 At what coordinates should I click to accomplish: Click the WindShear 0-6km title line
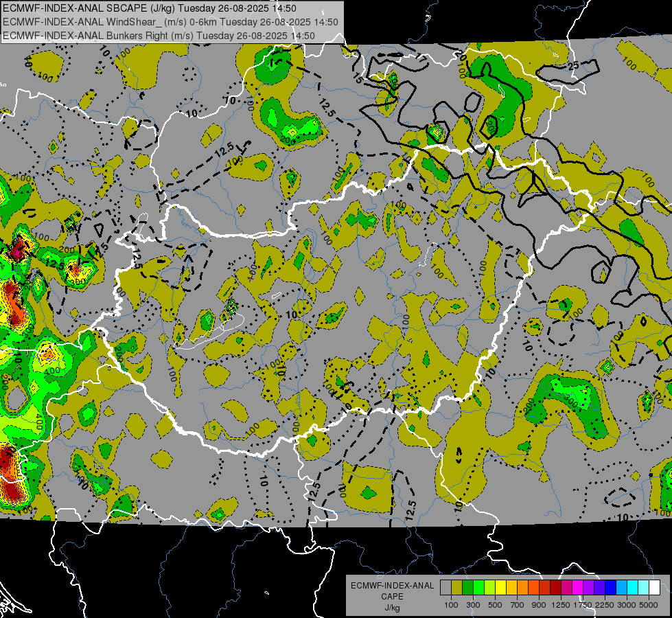click(170, 22)
